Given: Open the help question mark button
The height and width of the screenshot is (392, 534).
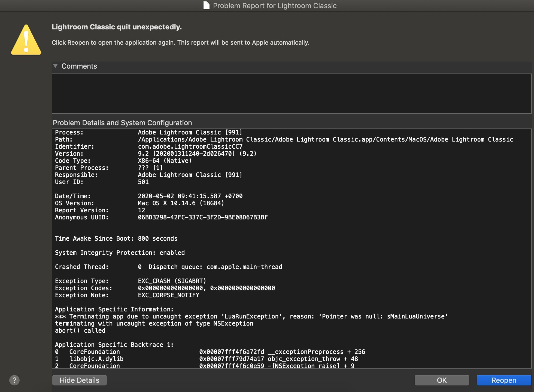Looking at the screenshot, I should tap(14, 380).
